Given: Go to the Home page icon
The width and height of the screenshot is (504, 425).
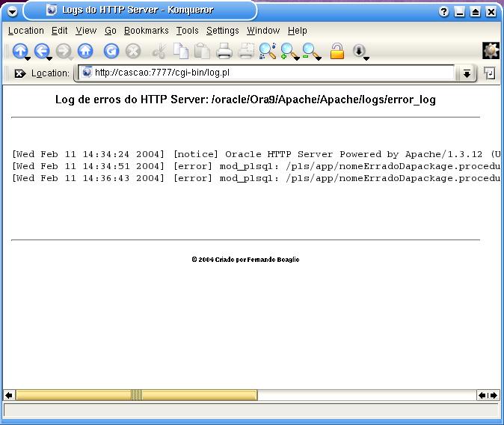Looking at the screenshot, I should pyautogui.click(x=85, y=51).
